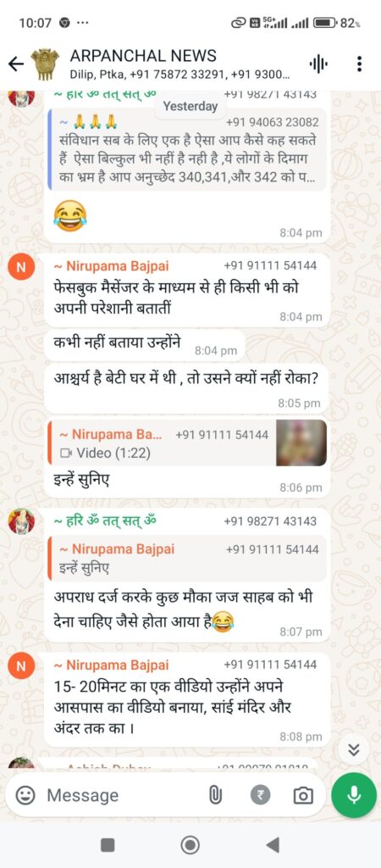Tap the paperclip attachment icon
This screenshot has height=868, width=381.
[x=214, y=795]
